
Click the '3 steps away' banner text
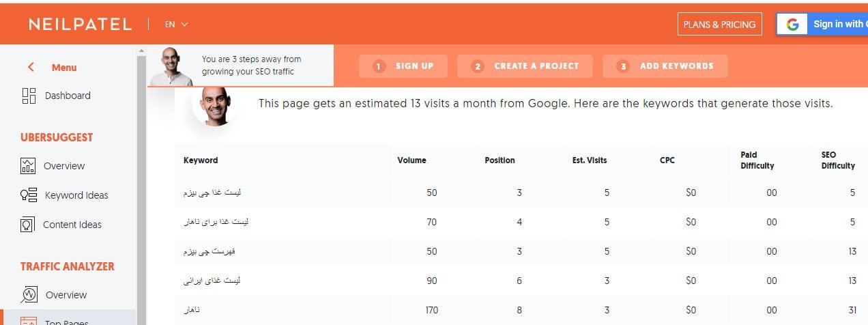tap(251, 66)
